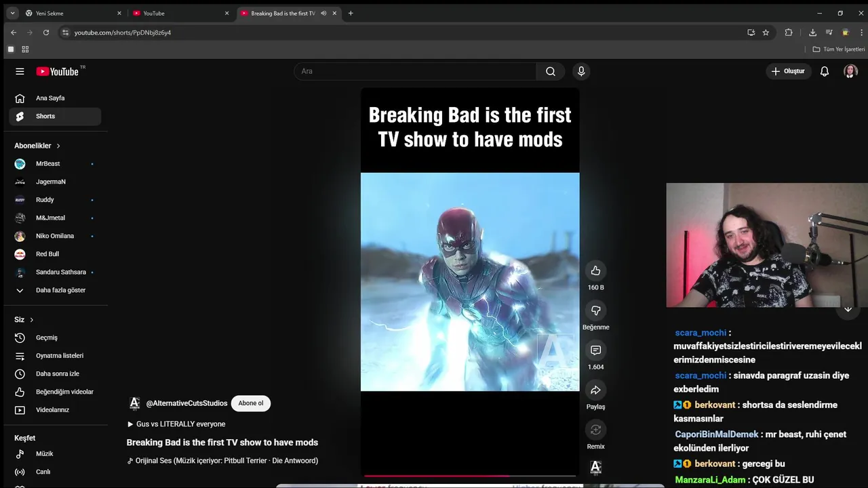The height and width of the screenshot is (488, 868).
Task: Click the Ara search input field
Action: tap(415, 71)
